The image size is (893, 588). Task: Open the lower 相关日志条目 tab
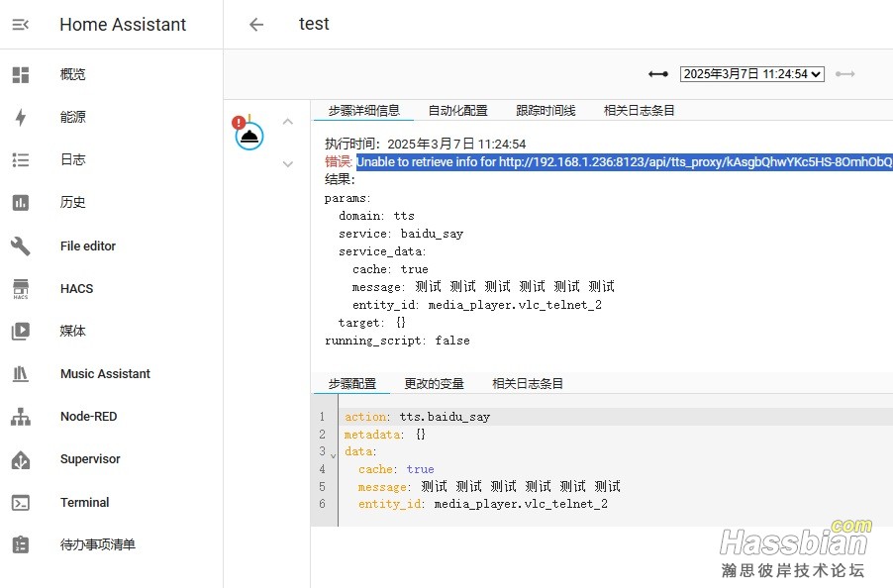point(528,384)
